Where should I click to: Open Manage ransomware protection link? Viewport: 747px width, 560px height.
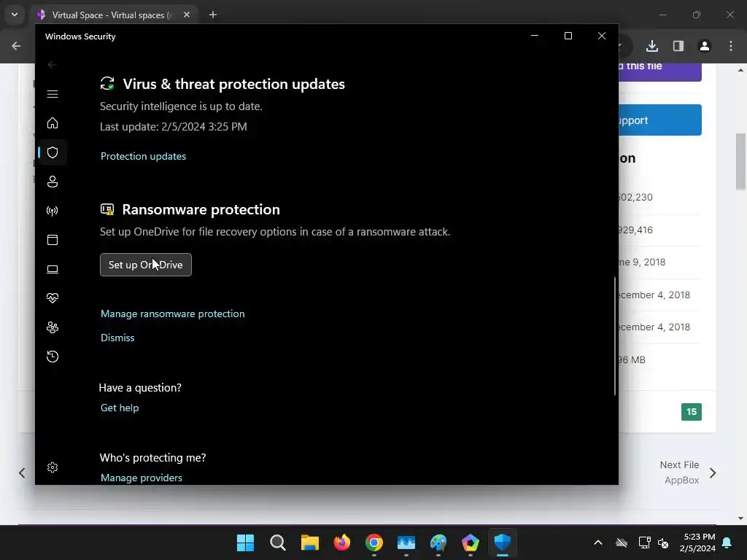click(172, 314)
